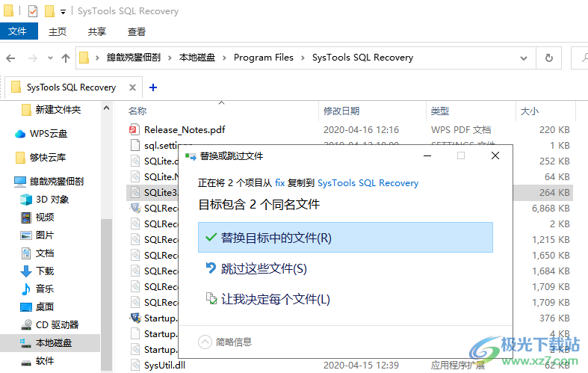Image resolution: width=588 pixels, height=373 pixels.
Task: Open WPS云盘 in navigation pane
Action: pyautogui.click(x=49, y=134)
